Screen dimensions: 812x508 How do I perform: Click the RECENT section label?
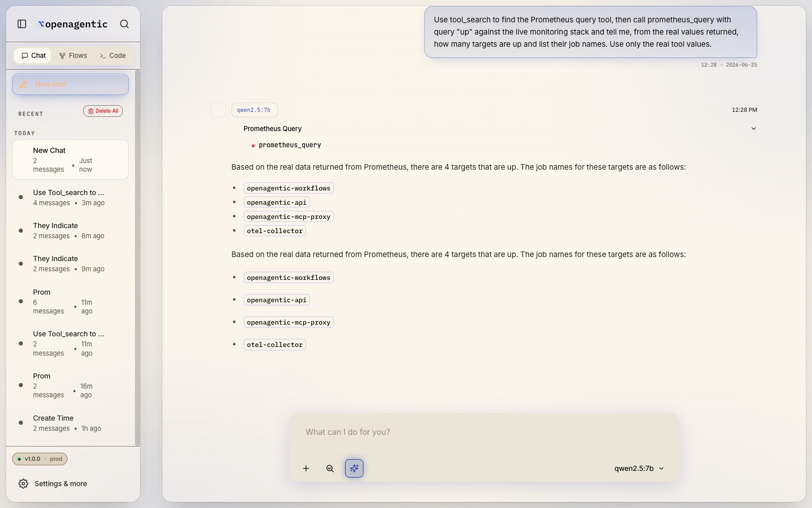pos(31,114)
